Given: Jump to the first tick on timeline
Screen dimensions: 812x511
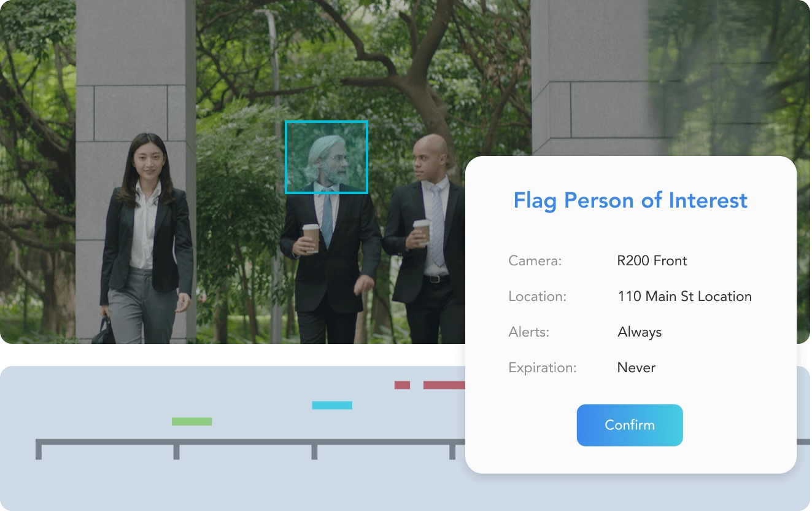Looking at the screenshot, I should point(39,450).
